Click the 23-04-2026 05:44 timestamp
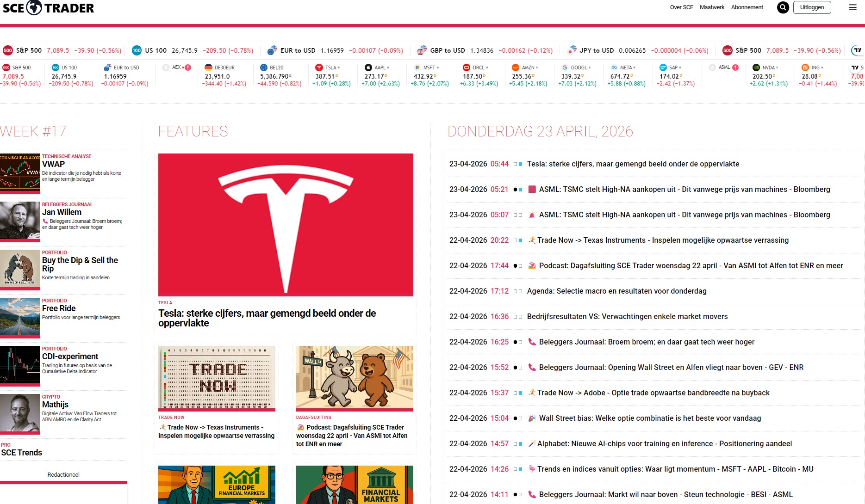 coord(479,164)
